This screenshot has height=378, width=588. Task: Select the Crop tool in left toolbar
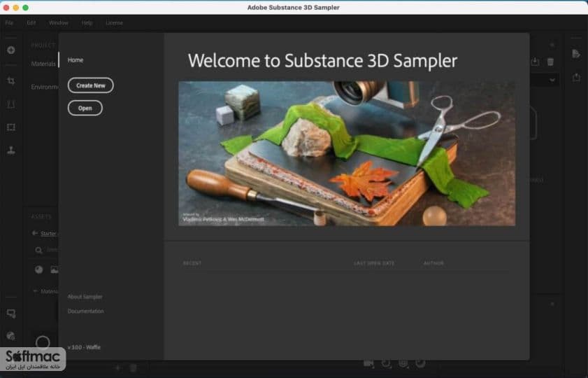(11, 80)
